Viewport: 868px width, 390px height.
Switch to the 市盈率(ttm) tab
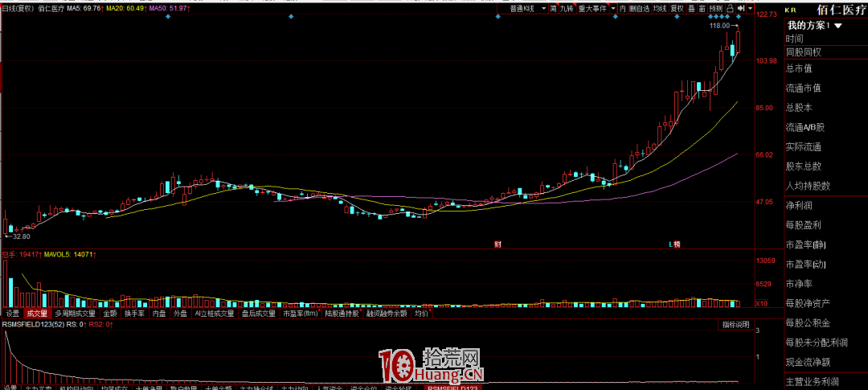tap(301, 314)
